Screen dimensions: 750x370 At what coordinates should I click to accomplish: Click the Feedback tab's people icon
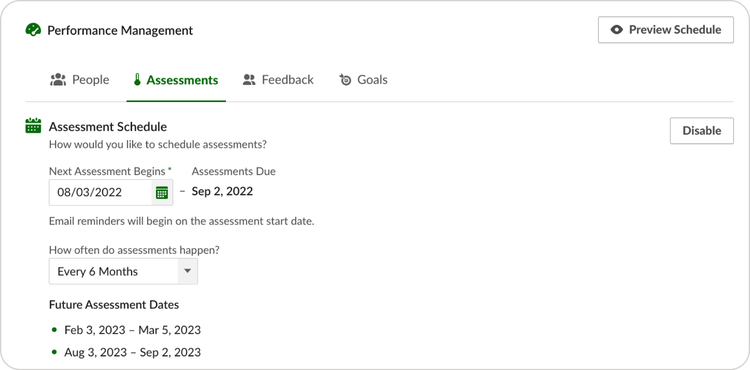coord(249,79)
